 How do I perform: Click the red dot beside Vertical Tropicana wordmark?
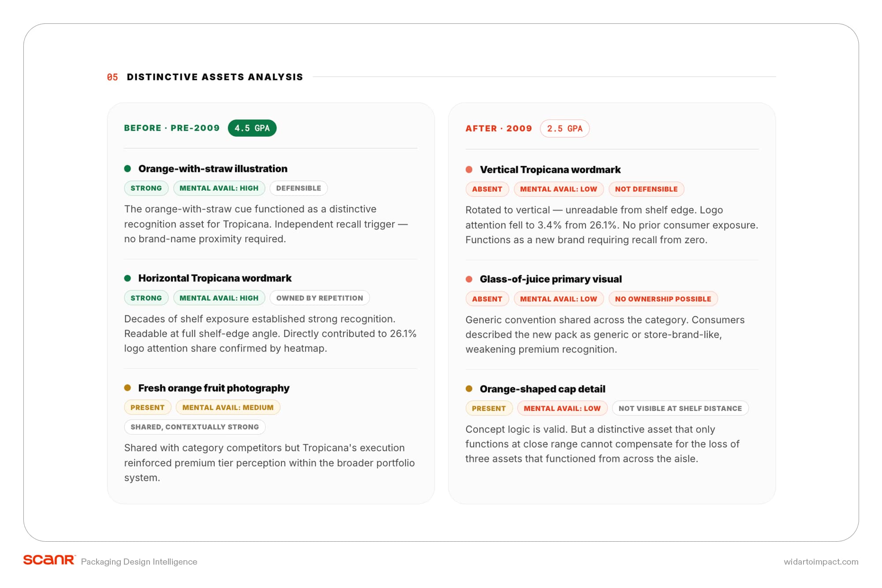pyautogui.click(x=469, y=169)
